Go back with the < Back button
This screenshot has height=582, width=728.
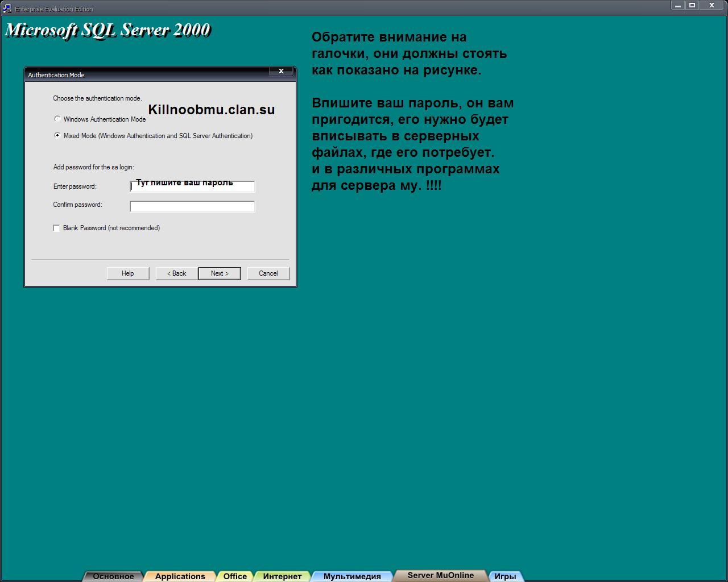[x=176, y=273]
